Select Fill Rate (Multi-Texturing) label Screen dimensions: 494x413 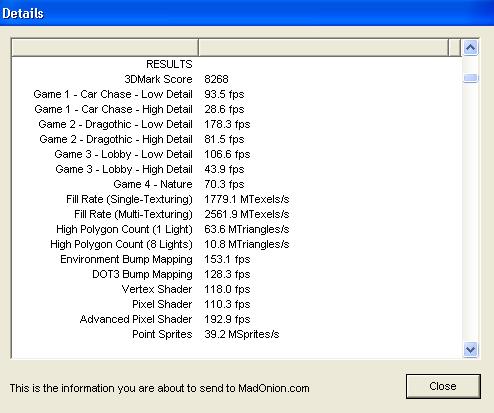[133, 214]
